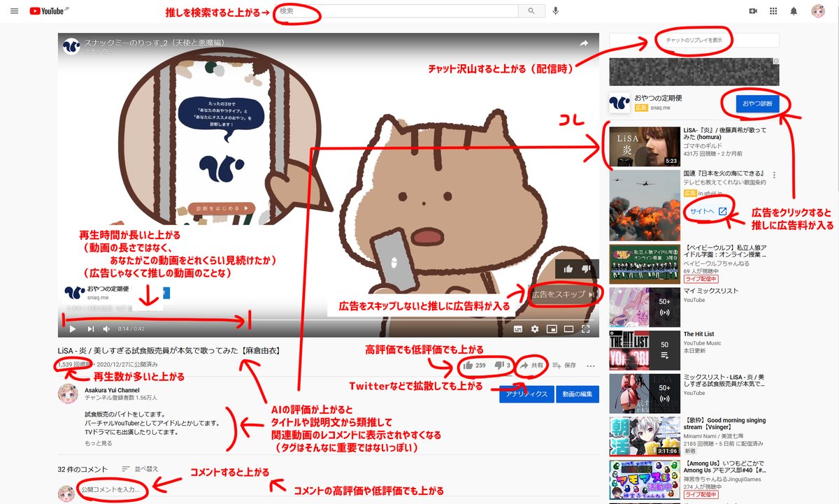Skip the ad with 広告をスキップ
This screenshot has width=839, height=504.
[x=564, y=295]
